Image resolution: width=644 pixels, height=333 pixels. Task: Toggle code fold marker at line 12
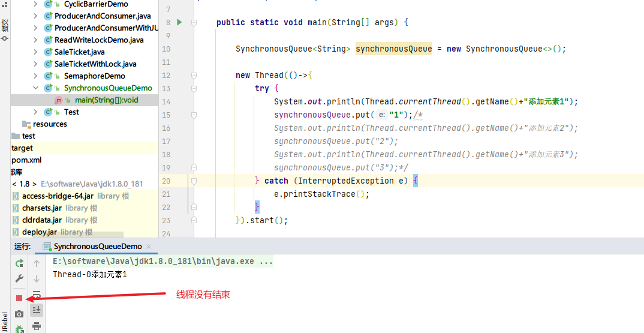[x=194, y=75]
